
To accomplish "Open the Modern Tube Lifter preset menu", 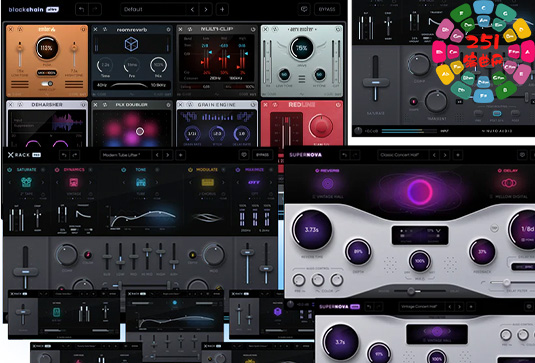I will (x=126, y=155).
